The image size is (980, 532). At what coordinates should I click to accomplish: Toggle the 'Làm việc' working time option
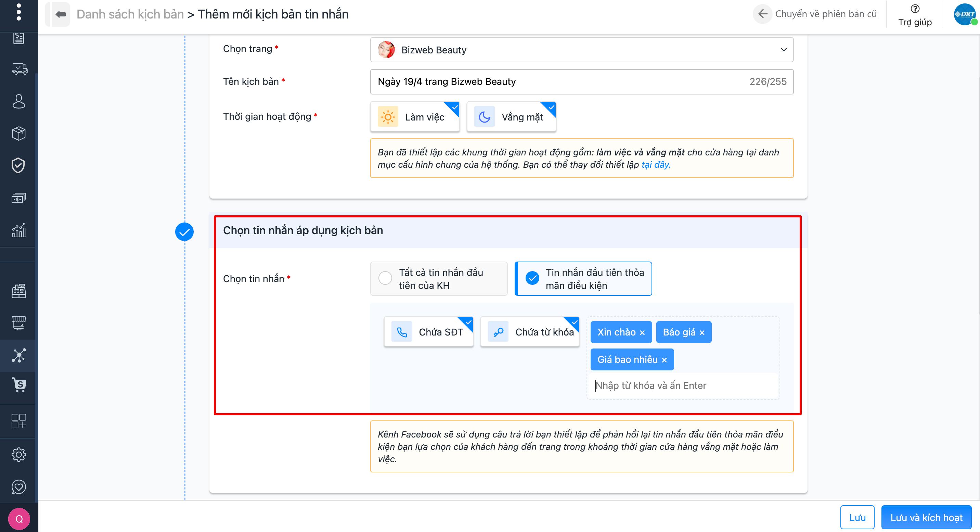[x=415, y=117]
